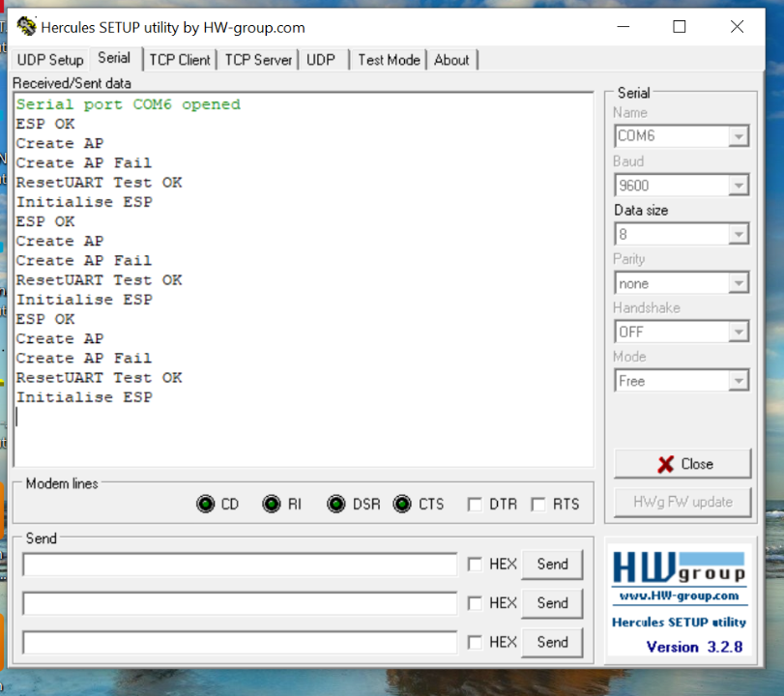Open the Data size dropdown
Viewport: 784px width, 696px height.
(x=738, y=234)
